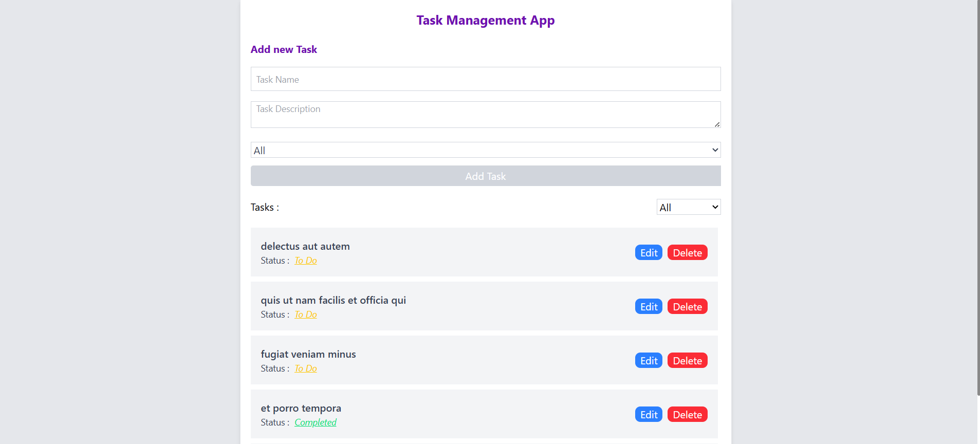
Task: Click the Add Task button
Action: [x=486, y=176]
